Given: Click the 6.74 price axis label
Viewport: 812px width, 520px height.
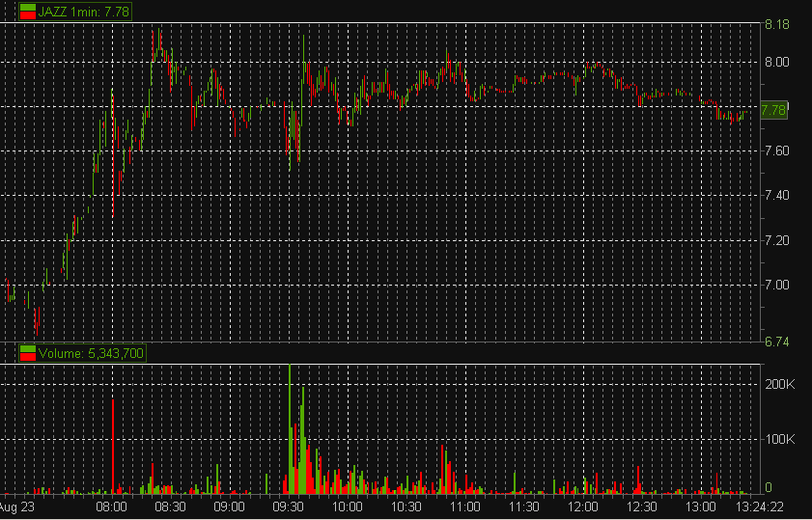Looking at the screenshot, I should [777, 342].
